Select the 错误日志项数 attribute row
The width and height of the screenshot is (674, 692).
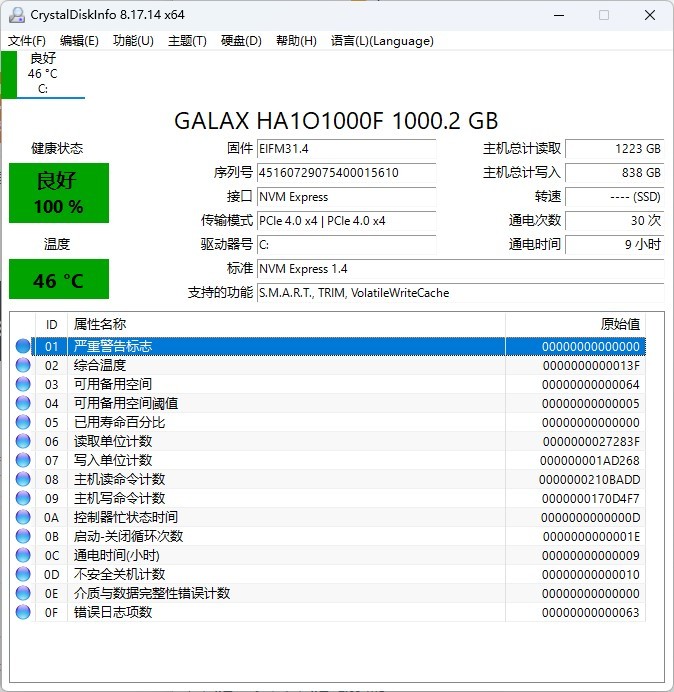click(x=328, y=612)
